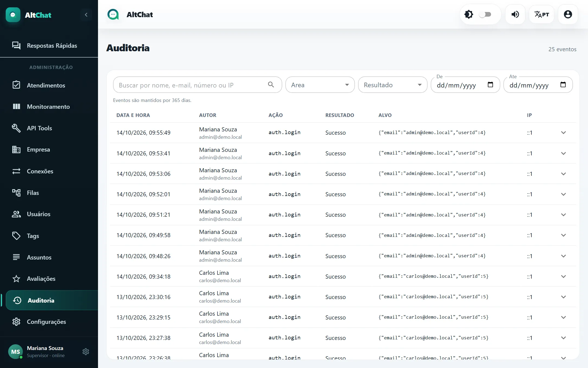Open the Resultado filter dropdown

point(393,85)
